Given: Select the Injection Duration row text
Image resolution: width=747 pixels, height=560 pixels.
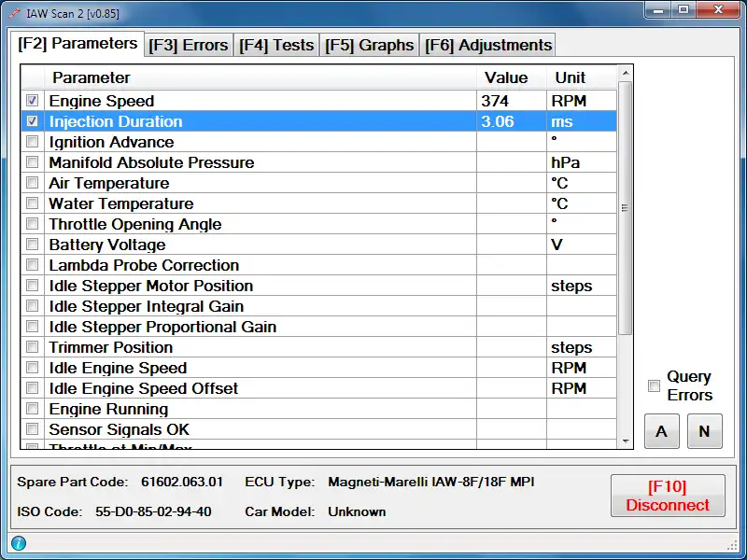Looking at the screenshot, I should point(116,121).
